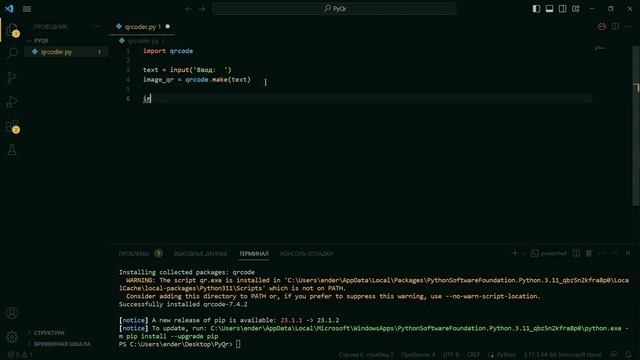Kill terminal with the trash icon
640x360 pixels.
(589, 253)
